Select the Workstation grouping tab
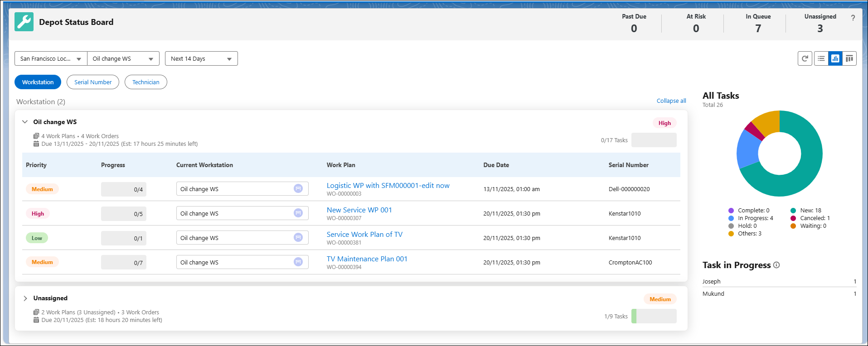Viewport: 868px width, 346px height. [38, 82]
